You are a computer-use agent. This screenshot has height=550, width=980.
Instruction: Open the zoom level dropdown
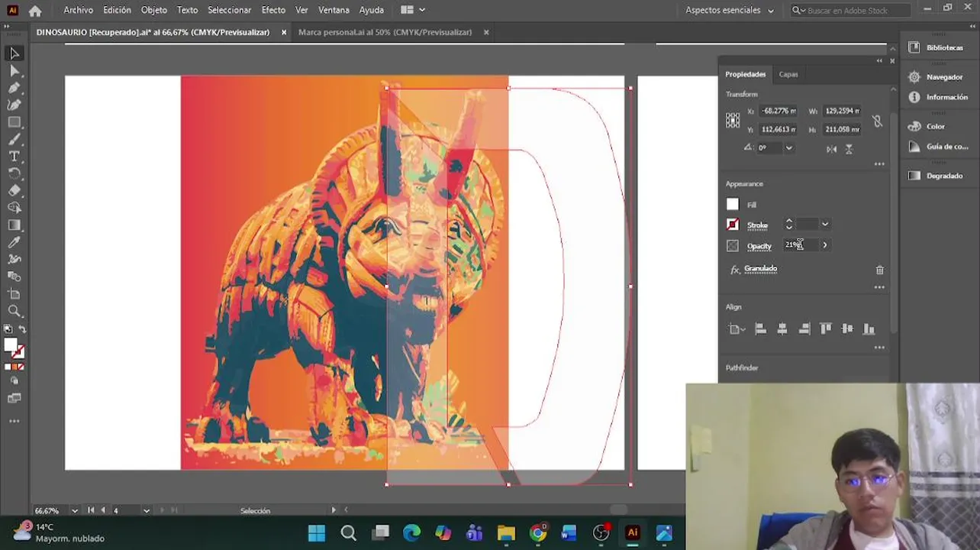click(x=74, y=511)
